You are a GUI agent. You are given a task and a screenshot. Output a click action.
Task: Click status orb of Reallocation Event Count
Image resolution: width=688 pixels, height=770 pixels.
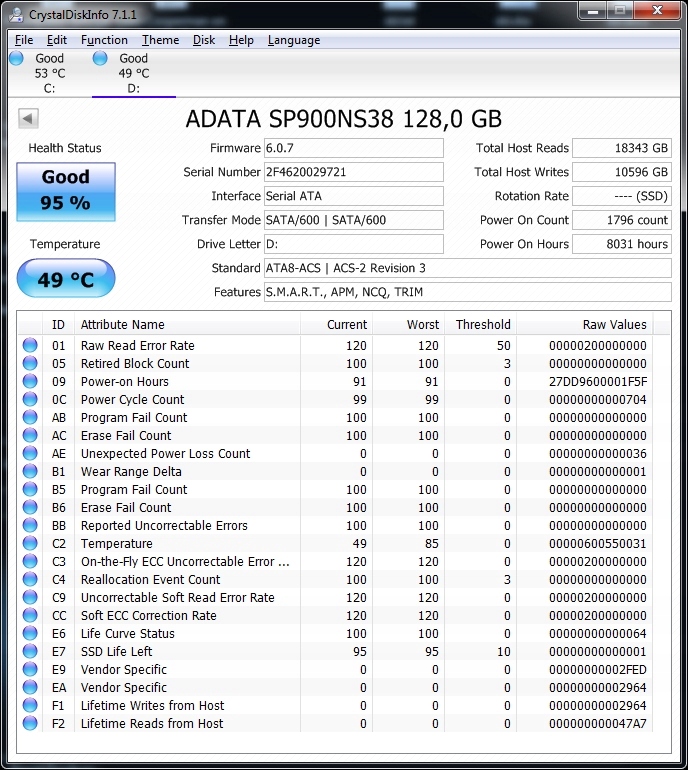click(x=30, y=579)
